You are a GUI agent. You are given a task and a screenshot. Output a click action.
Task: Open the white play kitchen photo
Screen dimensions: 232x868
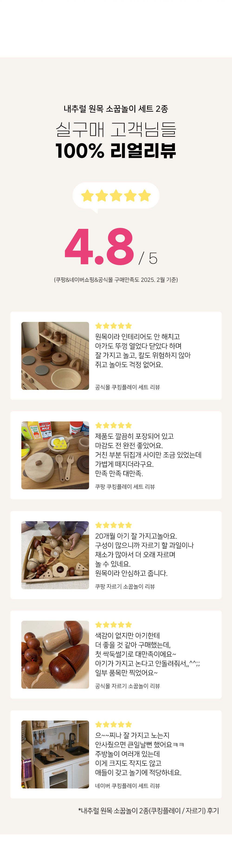pyautogui.click(x=55, y=754)
